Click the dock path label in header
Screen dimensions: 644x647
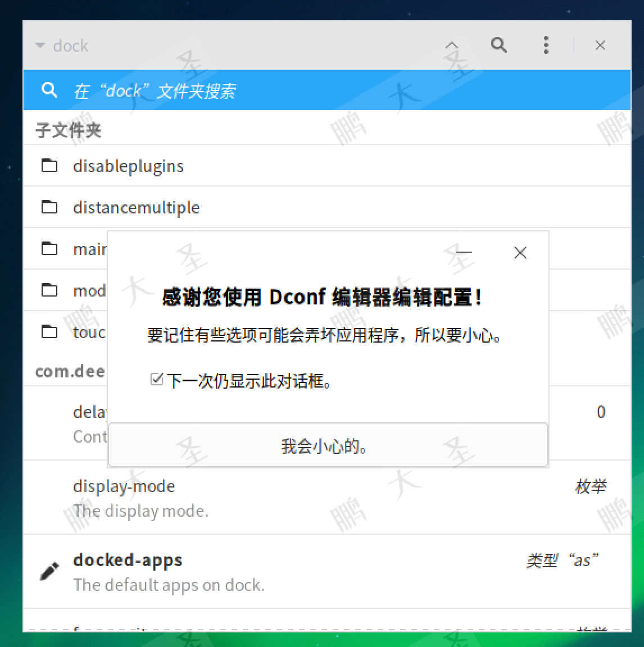(71, 45)
